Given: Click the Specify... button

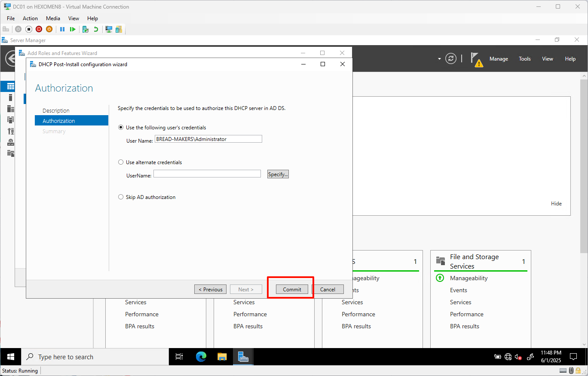Looking at the screenshot, I should pos(278,174).
